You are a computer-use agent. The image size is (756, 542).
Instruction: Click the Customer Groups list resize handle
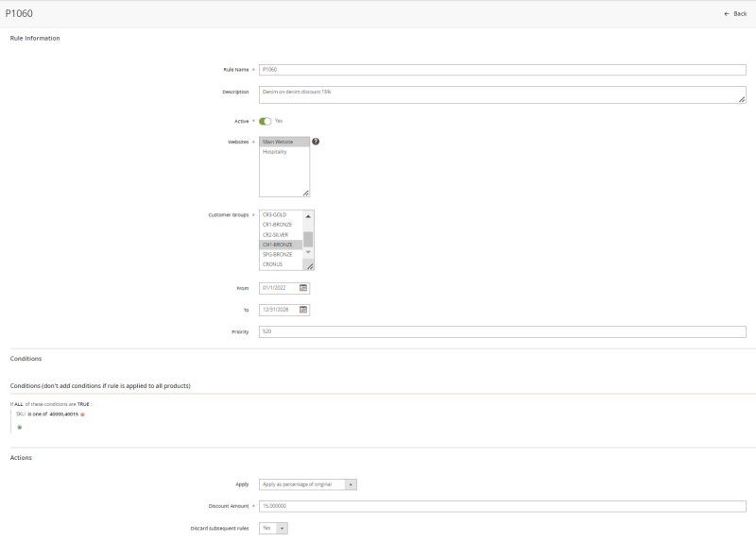[310, 266]
